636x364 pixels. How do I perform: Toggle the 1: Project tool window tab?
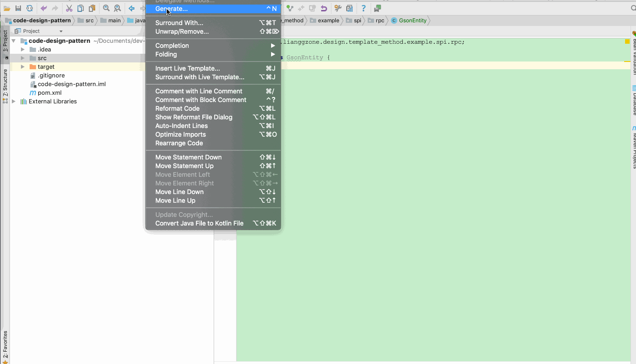(x=5, y=41)
